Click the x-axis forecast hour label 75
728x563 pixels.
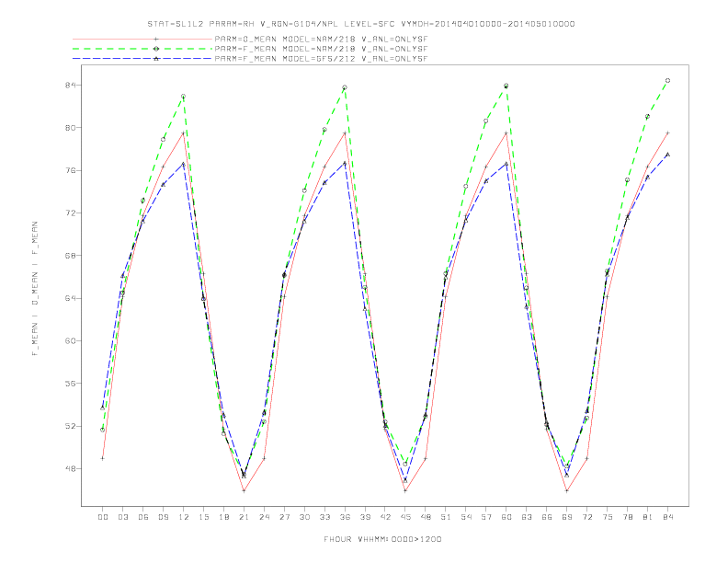coord(608,517)
